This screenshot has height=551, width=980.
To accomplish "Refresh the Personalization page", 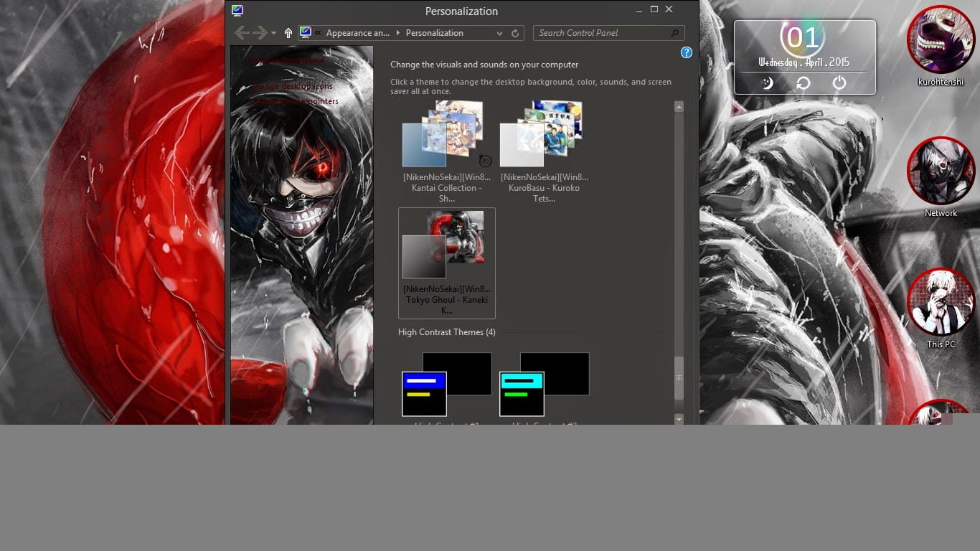I will [x=515, y=34].
